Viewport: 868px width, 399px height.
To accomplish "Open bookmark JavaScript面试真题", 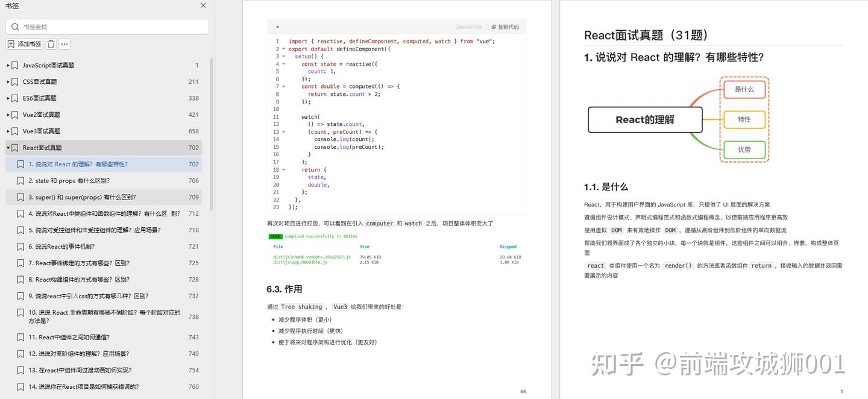I will (49, 65).
